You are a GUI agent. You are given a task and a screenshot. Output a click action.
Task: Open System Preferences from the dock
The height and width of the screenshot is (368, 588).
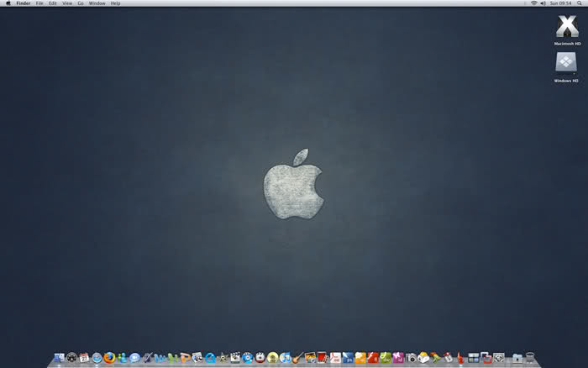pos(499,358)
